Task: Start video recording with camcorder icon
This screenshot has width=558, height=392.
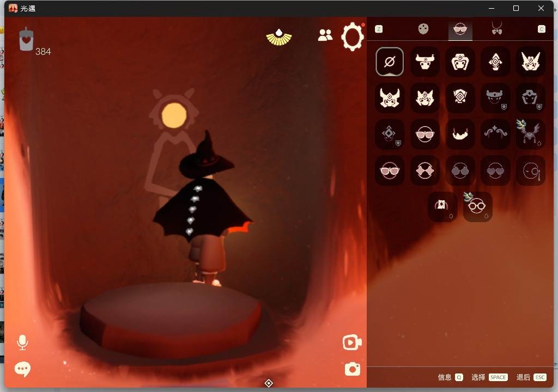Action: pos(352,342)
